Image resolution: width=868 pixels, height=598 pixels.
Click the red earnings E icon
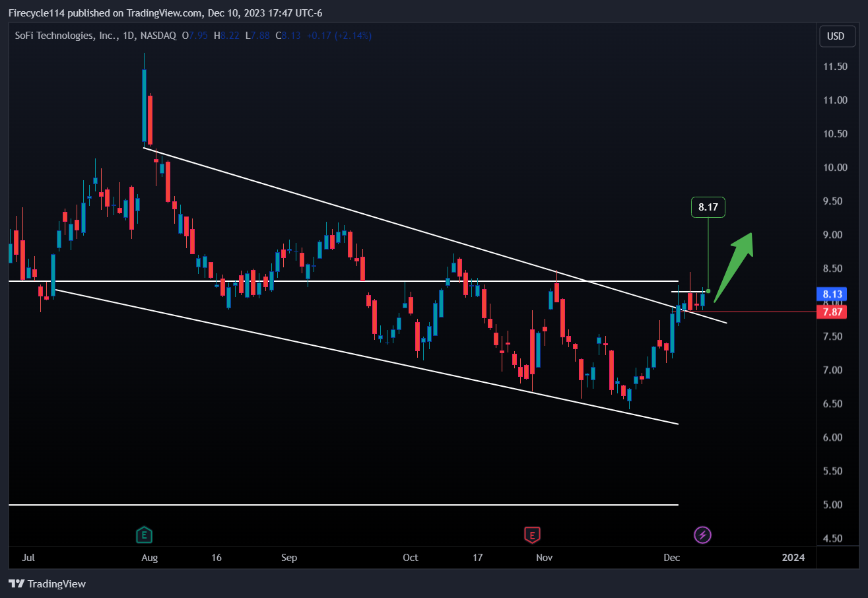(532, 535)
